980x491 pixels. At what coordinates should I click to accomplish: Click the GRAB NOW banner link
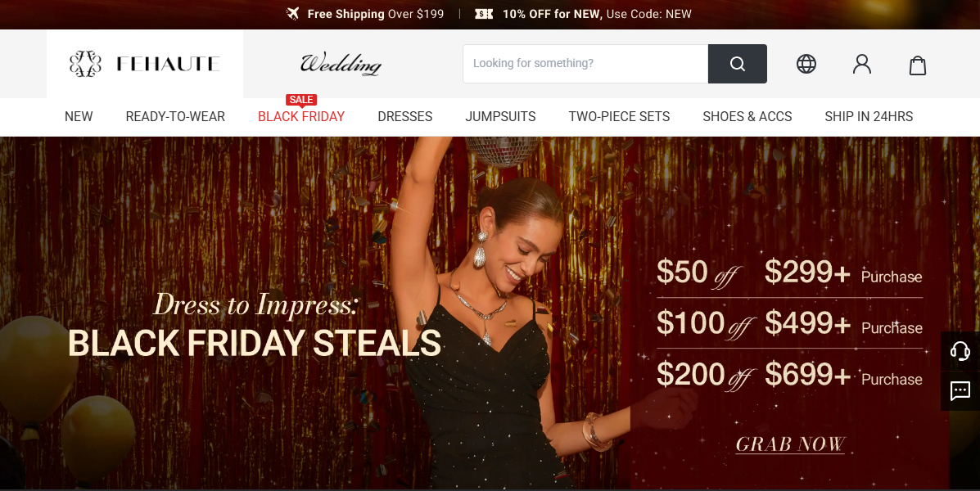(790, 444)
